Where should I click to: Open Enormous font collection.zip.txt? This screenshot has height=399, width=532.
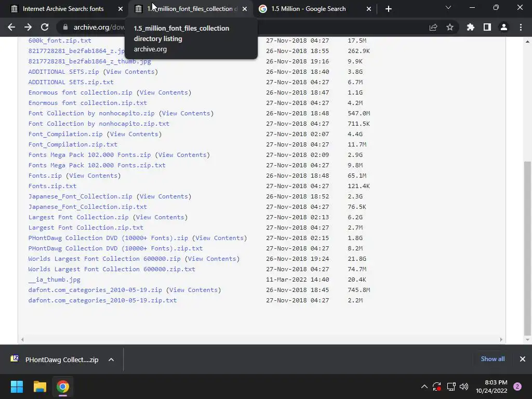tap(87, 103)
